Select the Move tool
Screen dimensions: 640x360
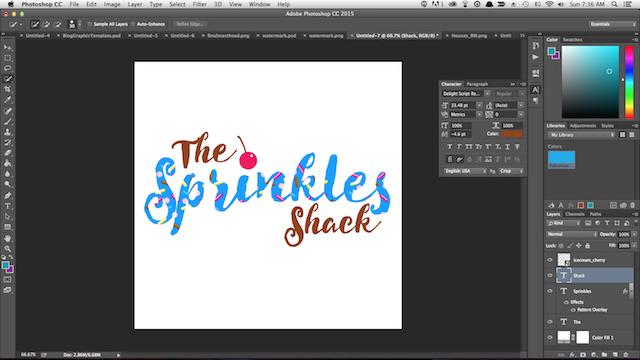tap(7, 47)
